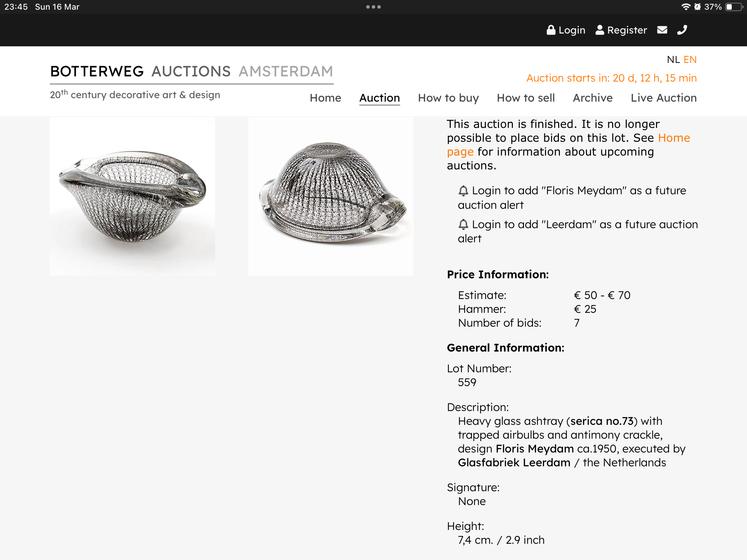Image resolution: width=747 pixels, height=560 pixels.
Task: Open the How to buy page
Action: click(x=448, y=98)
